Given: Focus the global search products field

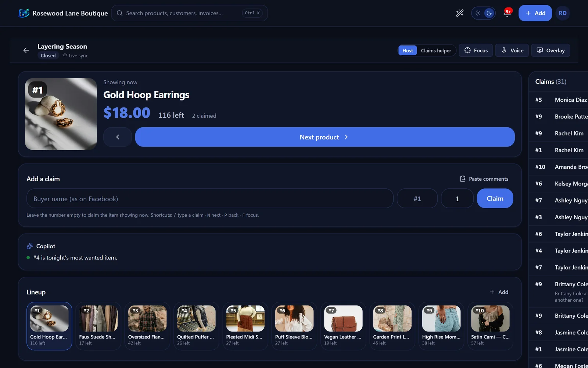Looking at the screenshot, I should click(x=189, y=13).
